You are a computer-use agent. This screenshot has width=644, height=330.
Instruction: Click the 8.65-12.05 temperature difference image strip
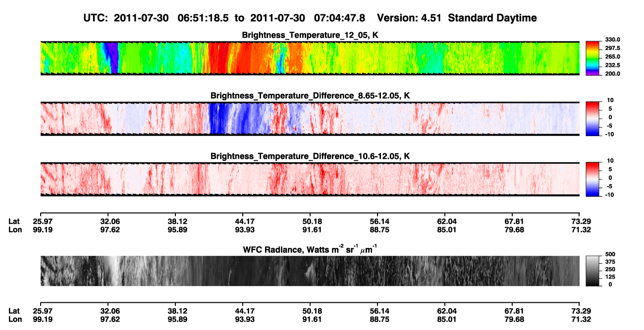click(x=310, y=119)
